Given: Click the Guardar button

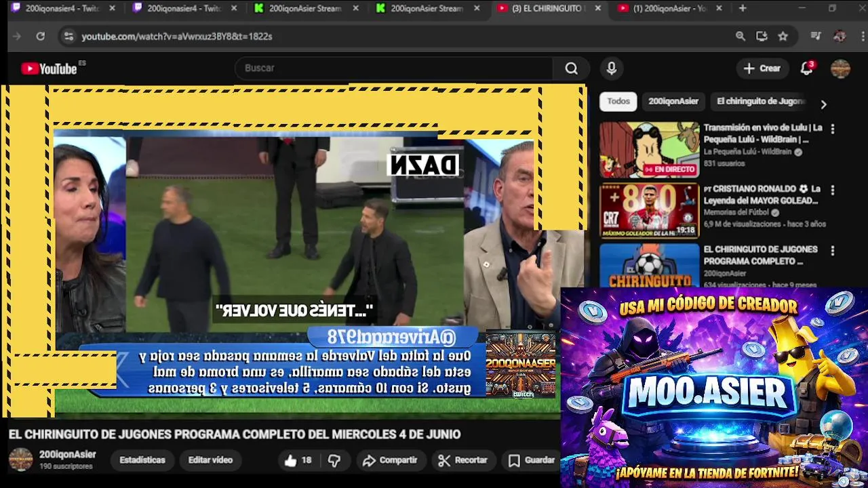Looking at the screenshot, I should (x=532, y=460).
